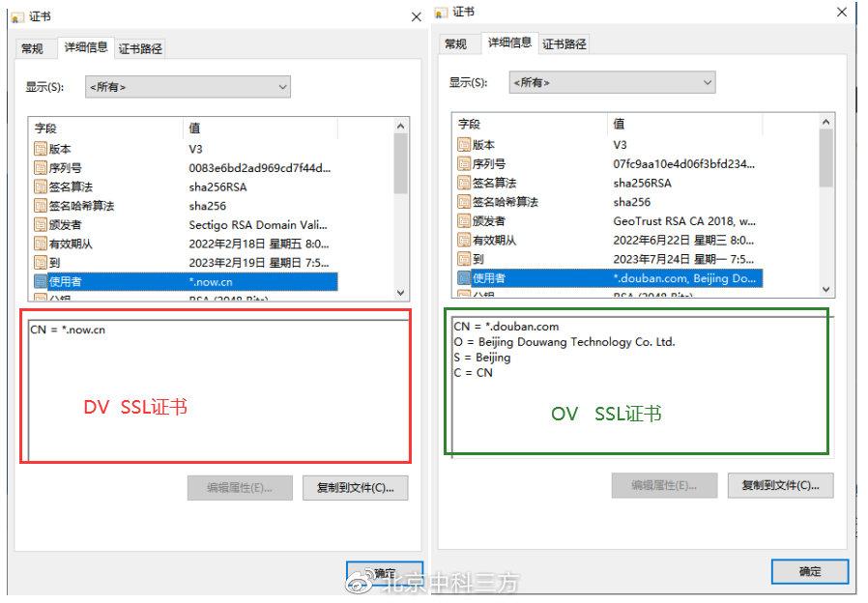The height and width of the screenshot is (603, 868).
Task: Click scroll down arrow in left field list
Action: (x=401, y=293)
